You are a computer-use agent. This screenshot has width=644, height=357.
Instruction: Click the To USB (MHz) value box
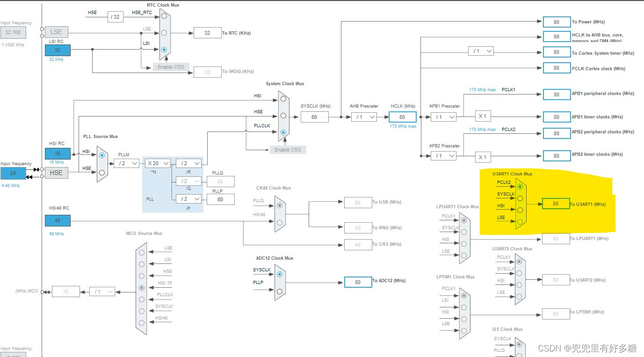(x=358, y=203)
